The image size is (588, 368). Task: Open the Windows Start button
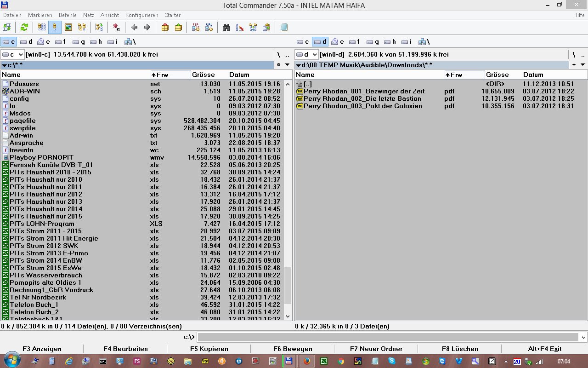11,359
